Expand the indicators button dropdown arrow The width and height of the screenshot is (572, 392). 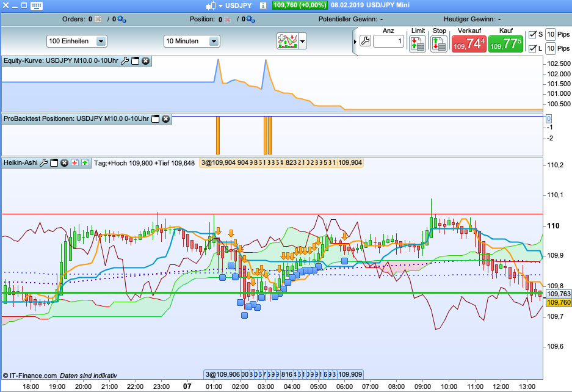302,42
